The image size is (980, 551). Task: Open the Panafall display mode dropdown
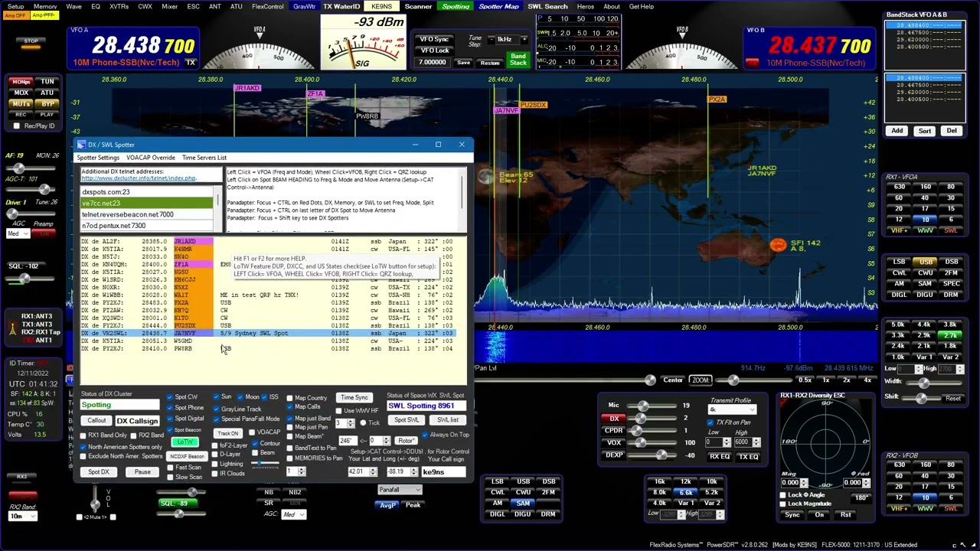[x=399, y=490]
